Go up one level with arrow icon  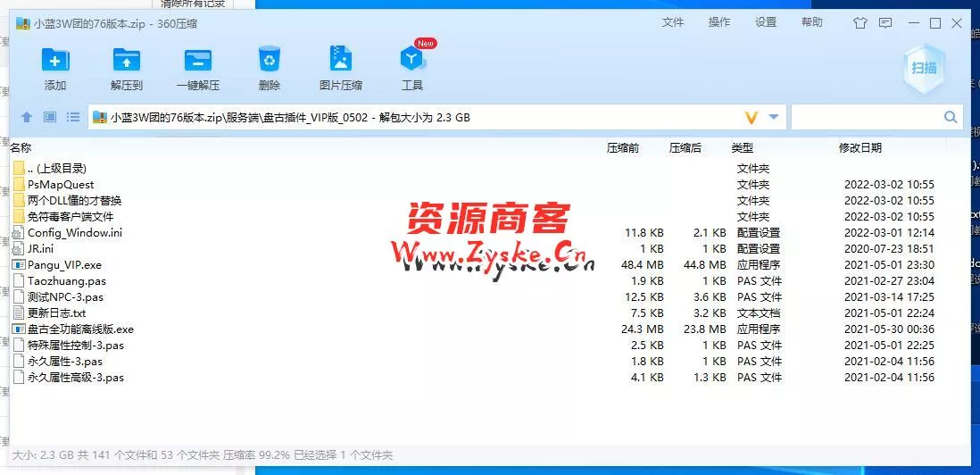click(x=27, y=117)
